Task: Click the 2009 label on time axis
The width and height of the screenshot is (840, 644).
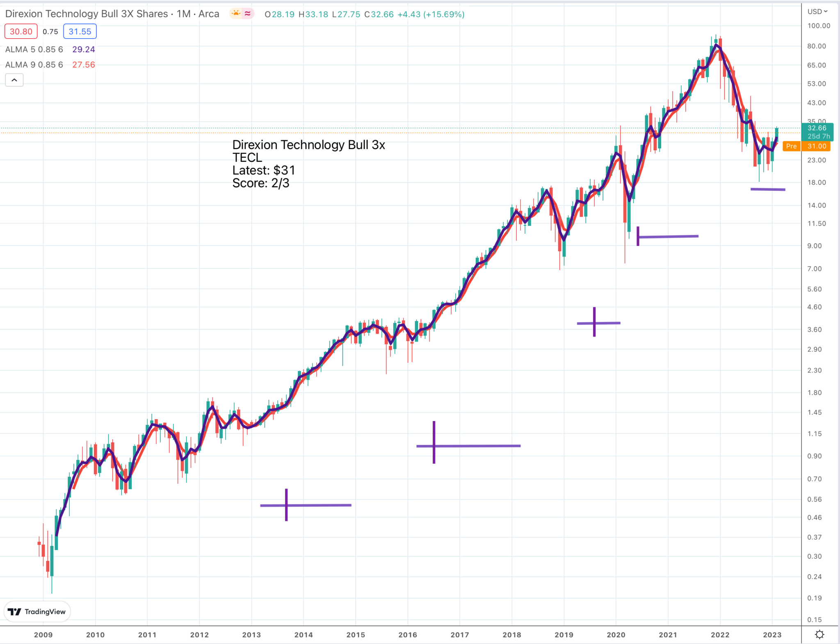Action: (43, 635)
